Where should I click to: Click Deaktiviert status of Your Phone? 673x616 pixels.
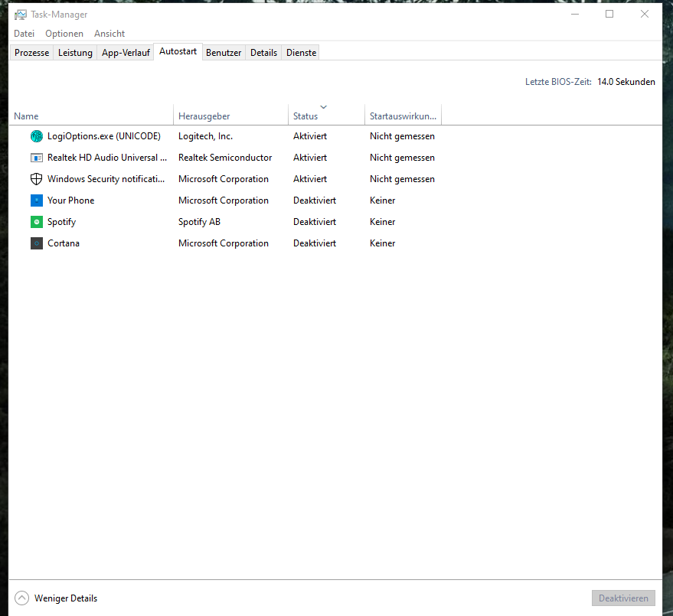[x=315, y=200]
